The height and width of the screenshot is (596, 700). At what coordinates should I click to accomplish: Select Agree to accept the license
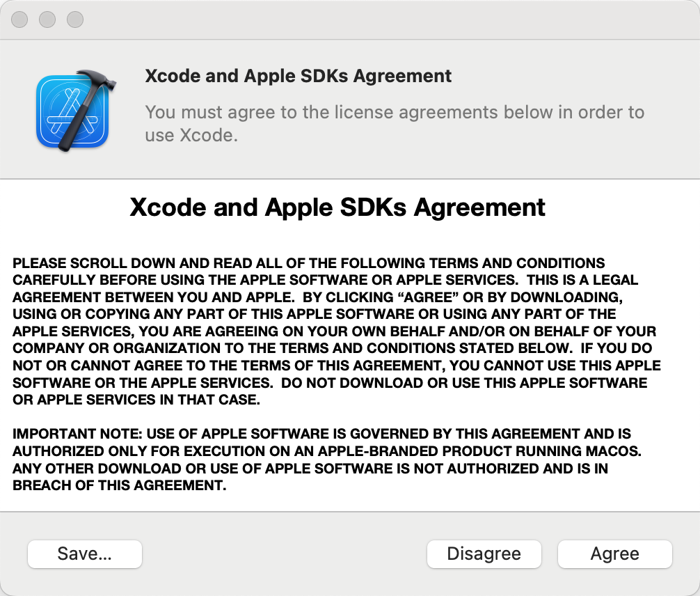coord(614,554)
